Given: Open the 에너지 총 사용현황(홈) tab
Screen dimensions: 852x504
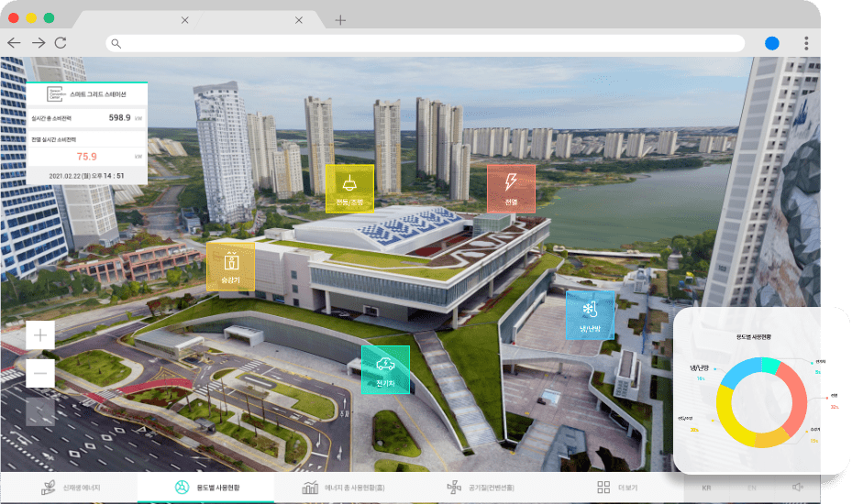Looking at the screenshot, I should 343,488.
